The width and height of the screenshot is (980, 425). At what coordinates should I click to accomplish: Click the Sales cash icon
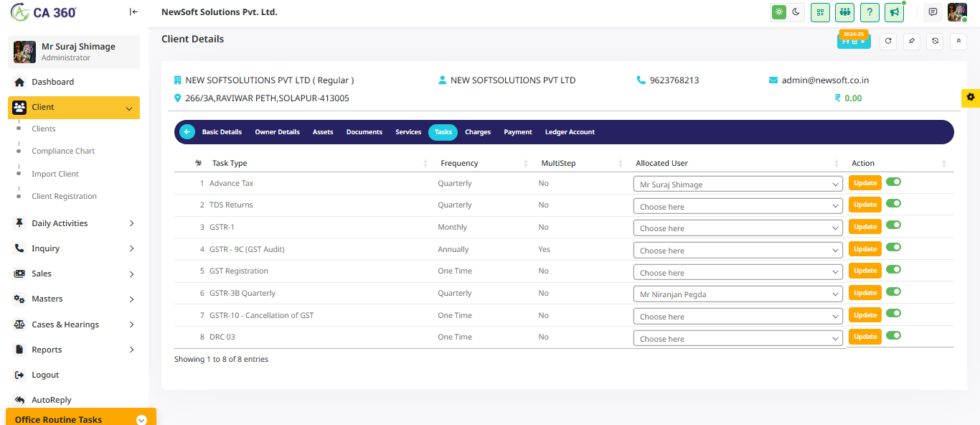click(x=19, y=274)
